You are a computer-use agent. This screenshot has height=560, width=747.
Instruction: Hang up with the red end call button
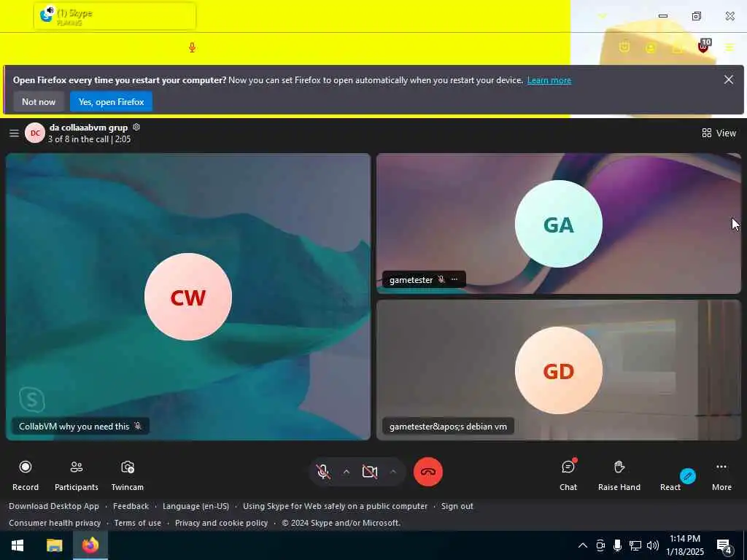(x=427, y=472)
